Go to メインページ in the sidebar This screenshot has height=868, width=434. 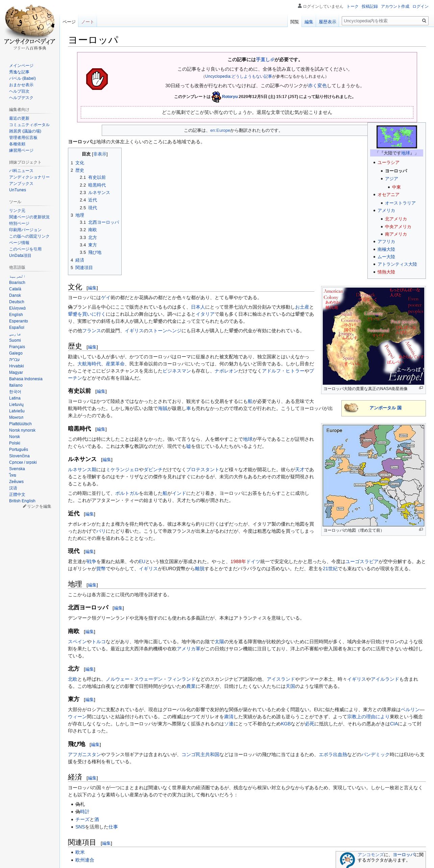[21, 66]
